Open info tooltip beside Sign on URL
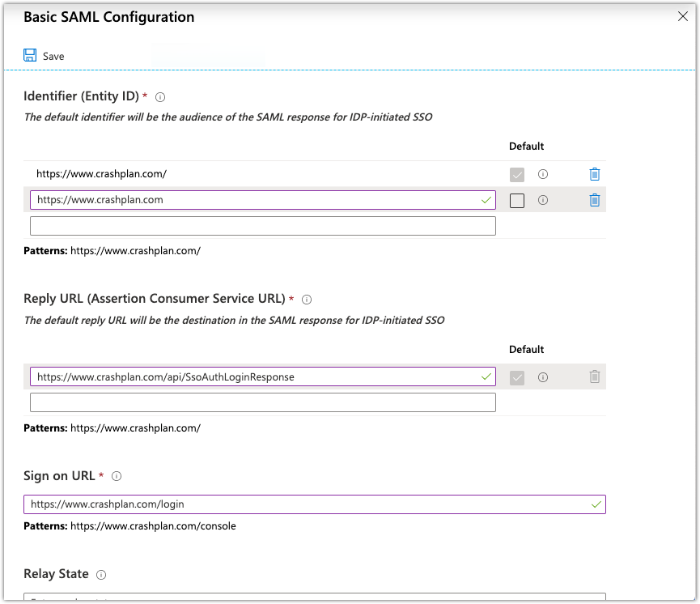This screenshot has height=604, width=700. click(117, 476)
